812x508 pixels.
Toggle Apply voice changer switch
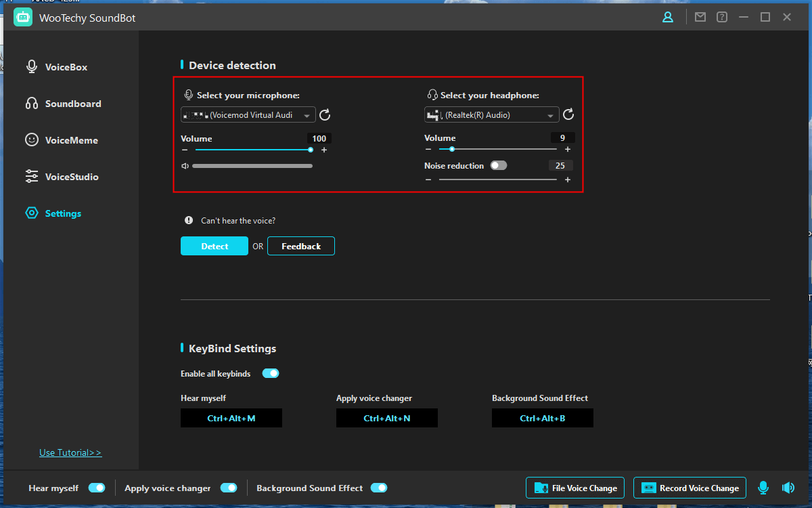point(229,488)
